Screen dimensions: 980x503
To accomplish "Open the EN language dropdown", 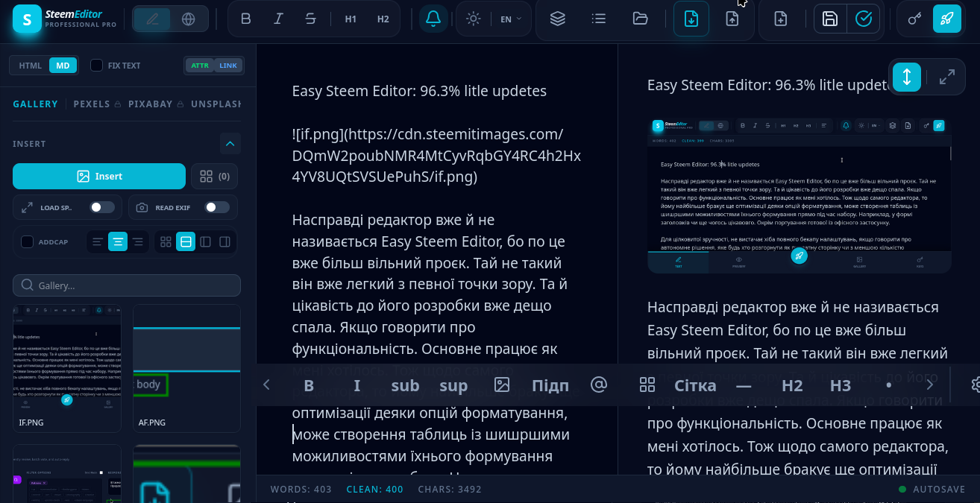I will point(511,19).
